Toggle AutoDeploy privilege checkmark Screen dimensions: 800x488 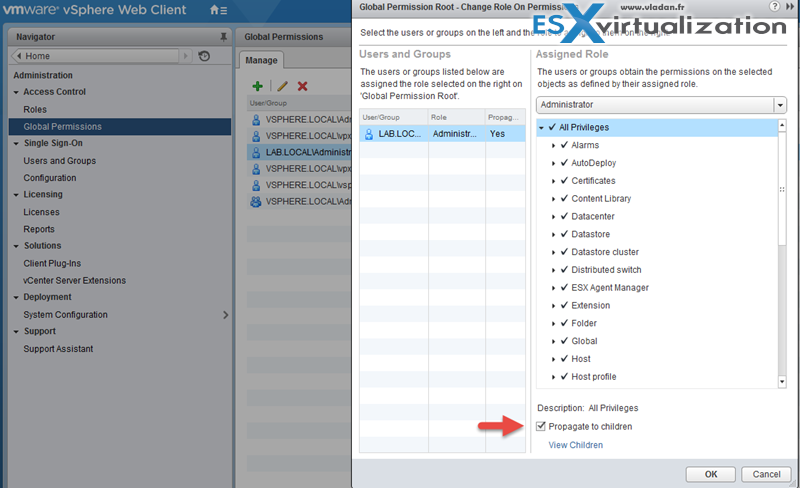pyautogui.click(x=564, y=163)
